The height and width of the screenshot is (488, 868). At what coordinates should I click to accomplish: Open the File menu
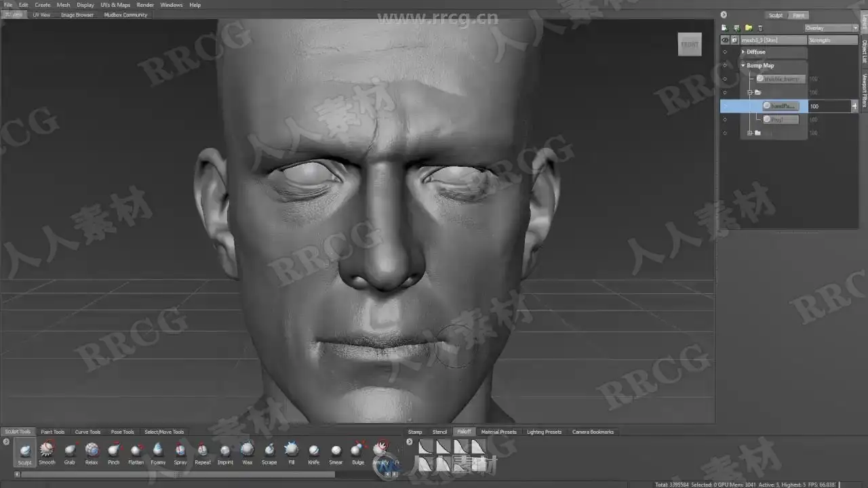pyautogui.click(x=7, y=5)
